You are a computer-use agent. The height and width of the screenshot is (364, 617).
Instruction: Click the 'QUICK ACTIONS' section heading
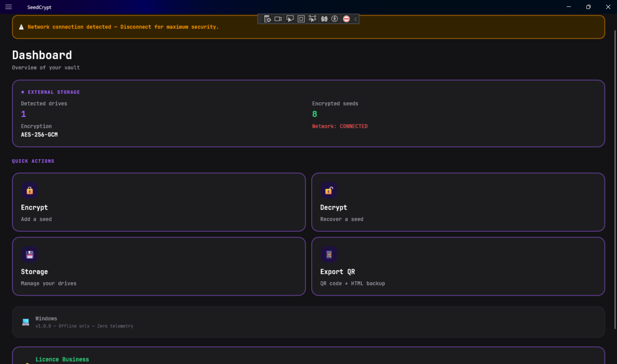coord(33,161)
